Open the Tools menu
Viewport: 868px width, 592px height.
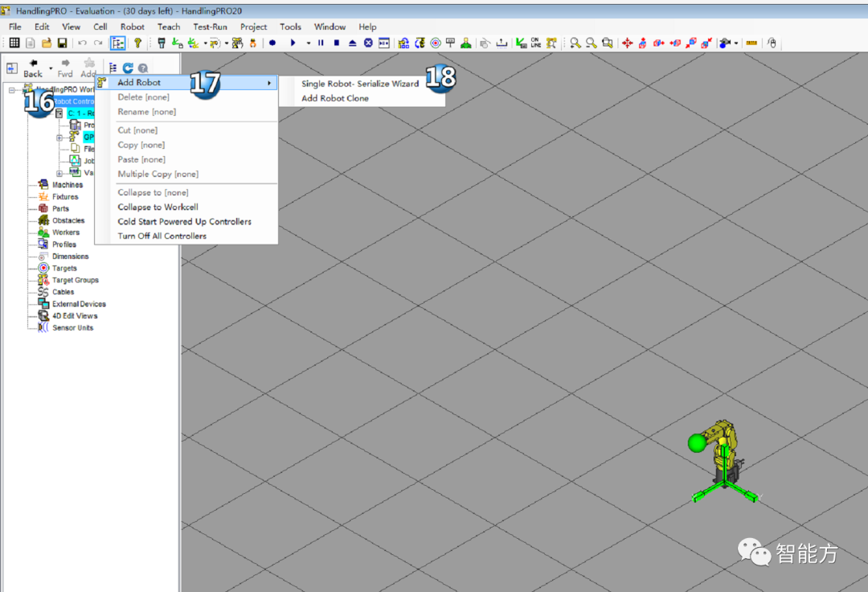pos(290,27)
